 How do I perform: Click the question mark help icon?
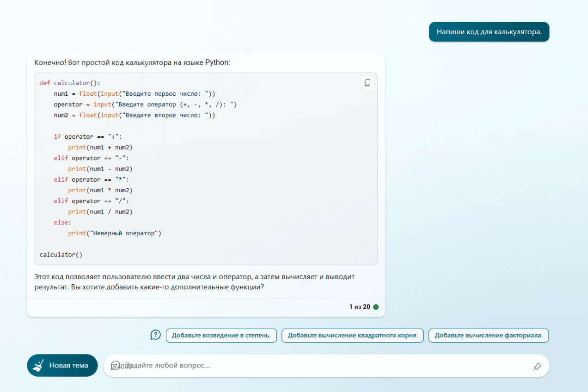coord(156,335)
